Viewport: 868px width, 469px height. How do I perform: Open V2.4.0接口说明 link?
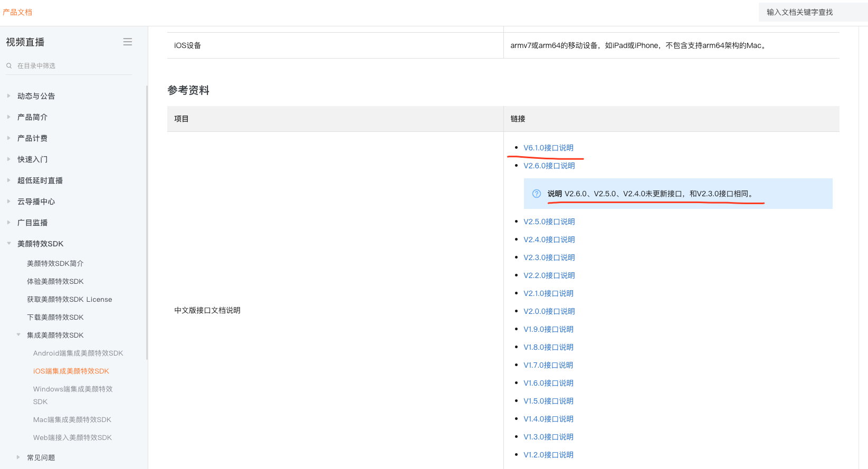[549, 240]
